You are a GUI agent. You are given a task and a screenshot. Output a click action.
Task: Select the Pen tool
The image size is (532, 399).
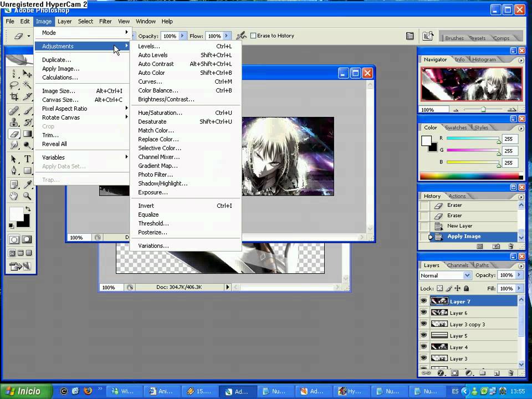point(14,170)
